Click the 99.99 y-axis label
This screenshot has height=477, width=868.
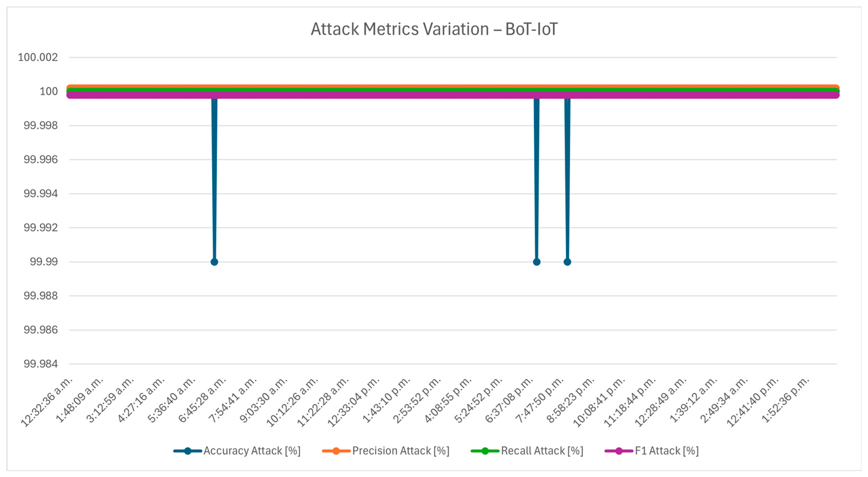44,262
